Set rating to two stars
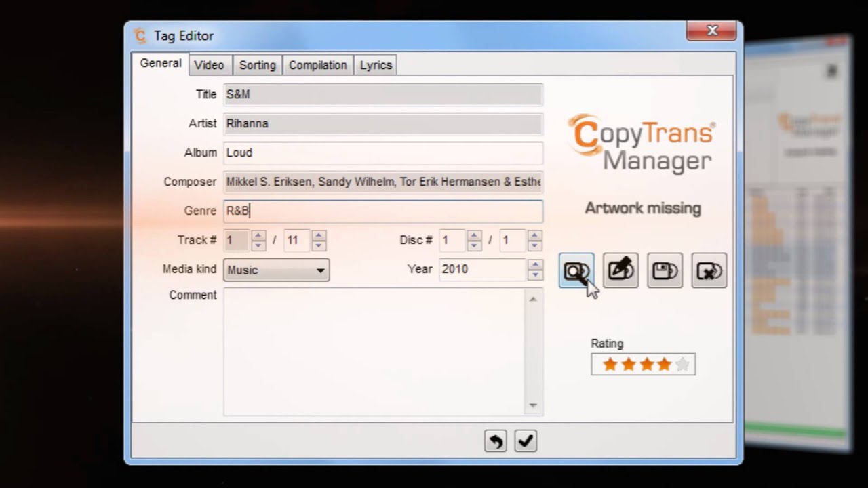The width and height of the screenshot is (868, 488). tap(628, 365)
